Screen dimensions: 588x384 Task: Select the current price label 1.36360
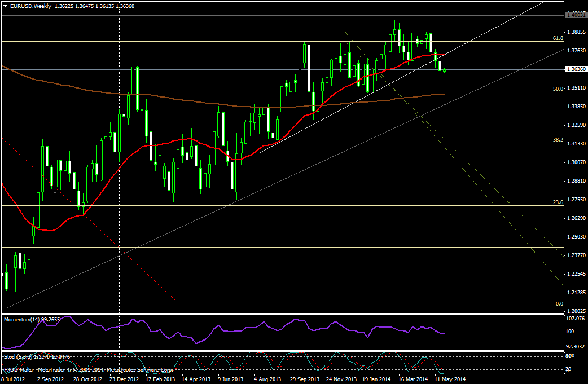(576, 69)
